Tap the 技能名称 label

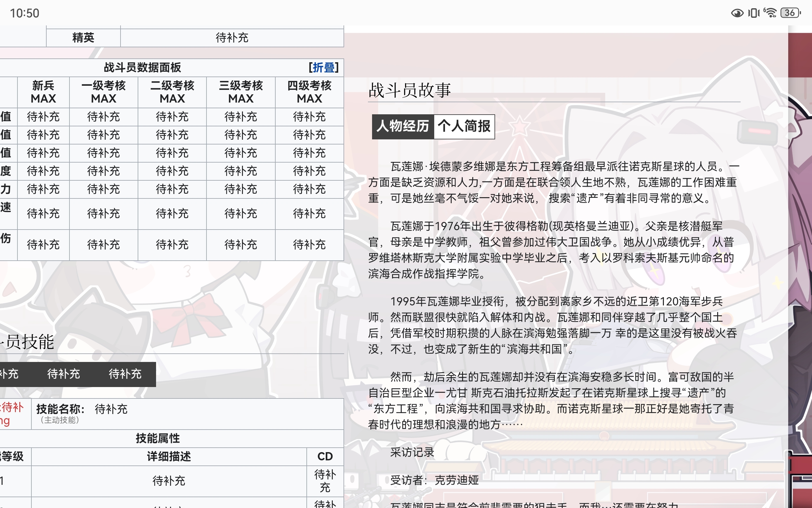[60, 409]
